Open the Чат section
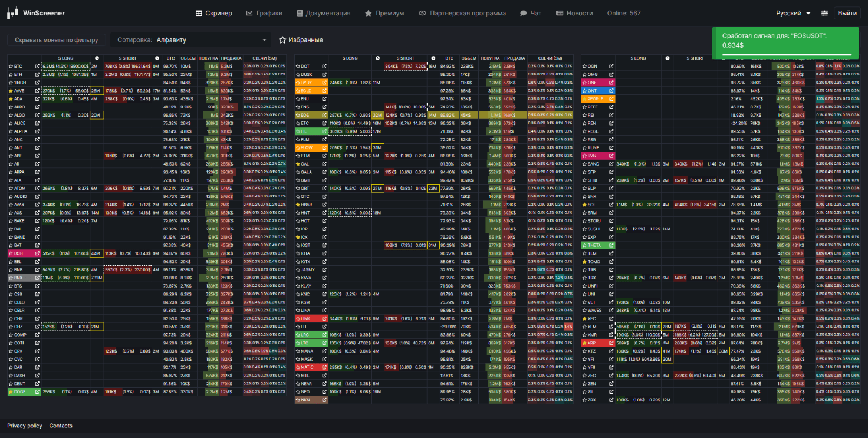Viewport: 868px width, 438px height. click(x=531, y=13)
